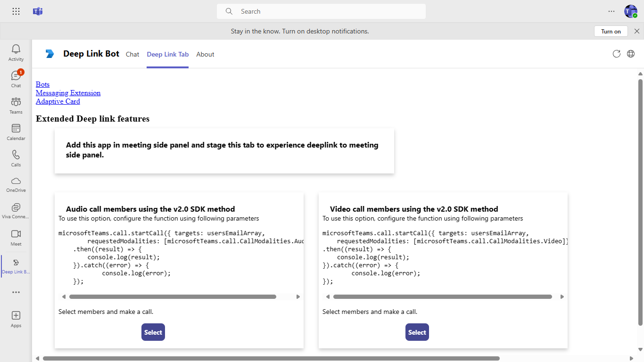Screen dimensions: 644x362
Task: Click Audio call members using v2.0 heading
Action: tap(150, 209)
